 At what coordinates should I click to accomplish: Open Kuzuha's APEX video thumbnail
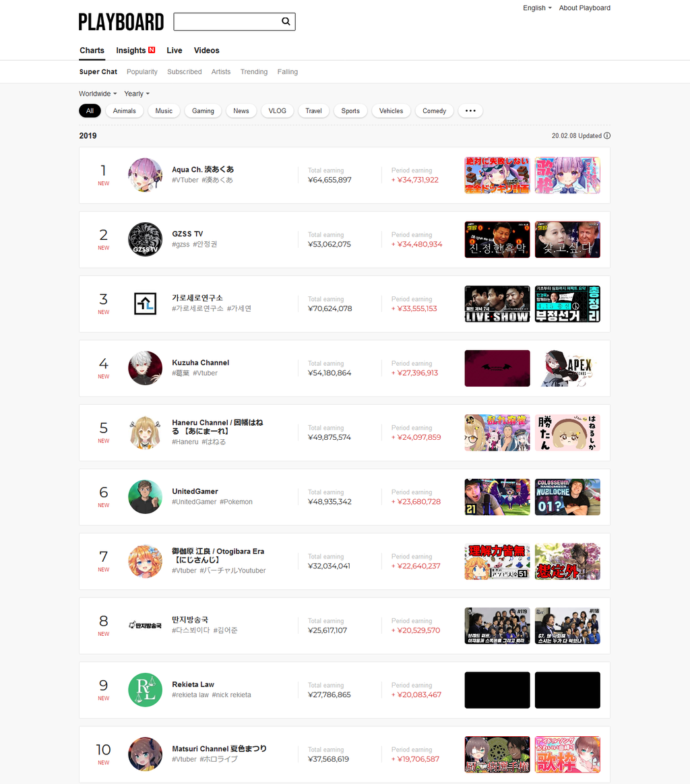coord(567,368)
